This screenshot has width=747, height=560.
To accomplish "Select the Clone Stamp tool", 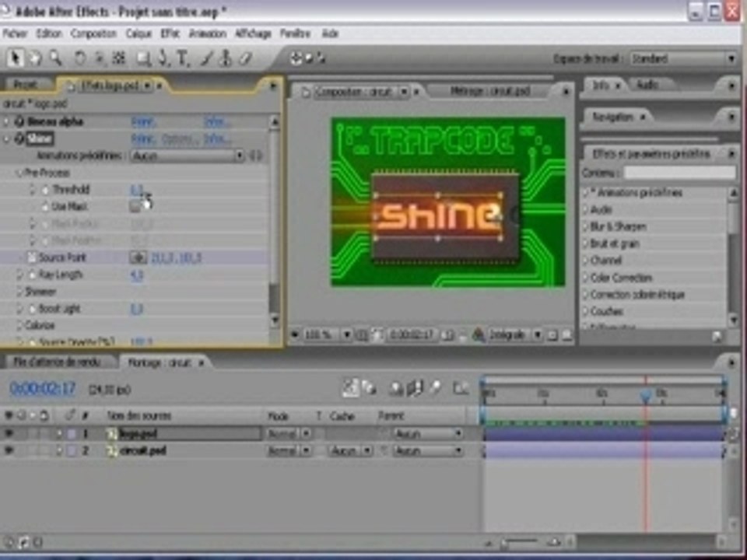I will tap(226, 58).
